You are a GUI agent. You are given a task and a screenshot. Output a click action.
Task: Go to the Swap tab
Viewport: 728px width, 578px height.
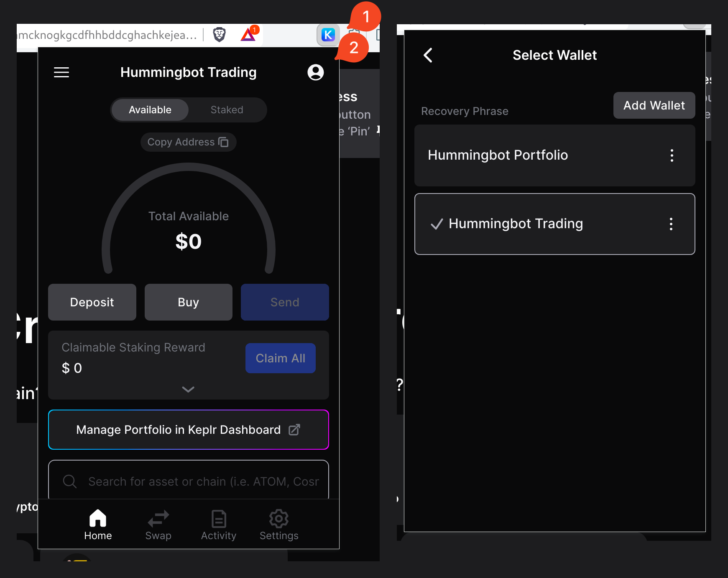click(x=158, y=525)
